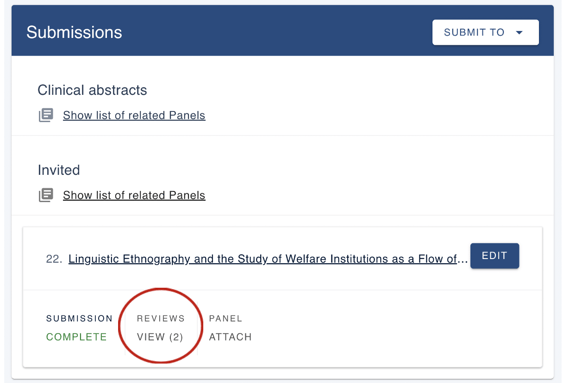Select ATTACH under the Panel column
563x383 pixels.
coord(230,337)
